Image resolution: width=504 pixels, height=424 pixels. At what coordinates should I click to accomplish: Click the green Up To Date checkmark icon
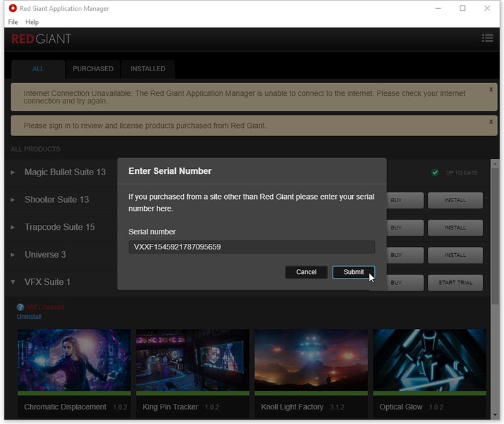click(435, 173)
